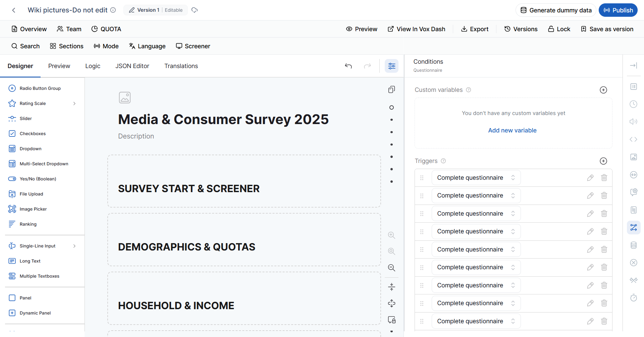Click the copy pages icon above page dots
644x337 pixels.
[391, 90]
